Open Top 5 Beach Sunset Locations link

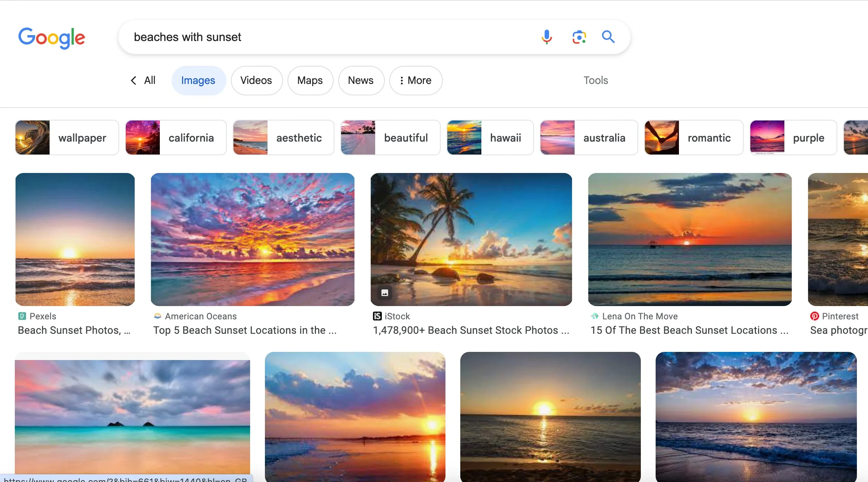pyautogui.click(x=245, y=330)
